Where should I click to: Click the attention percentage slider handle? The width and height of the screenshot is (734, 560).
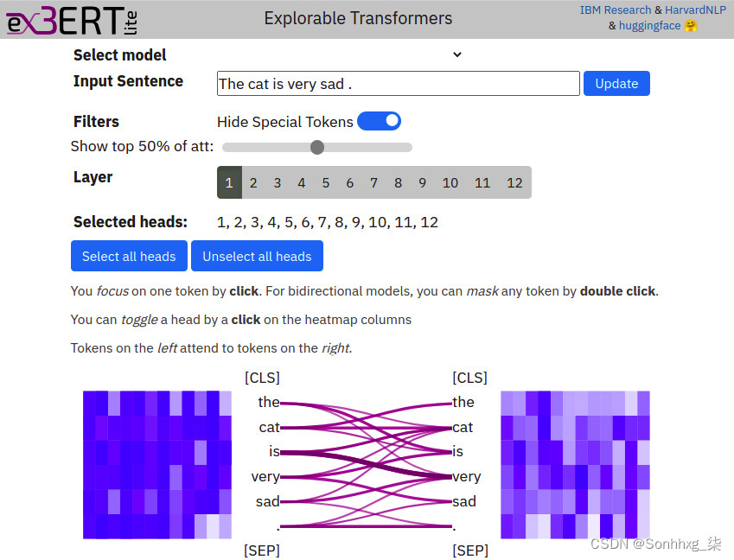pos(317,148)
